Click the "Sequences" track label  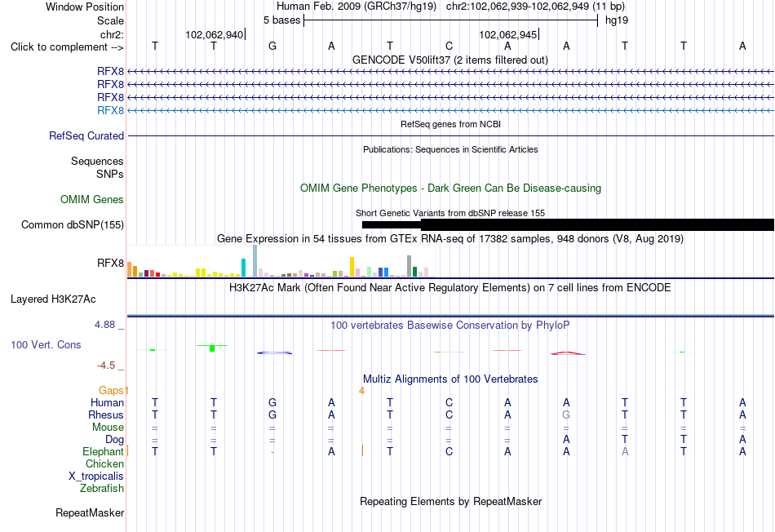click(x=97, y=162)
